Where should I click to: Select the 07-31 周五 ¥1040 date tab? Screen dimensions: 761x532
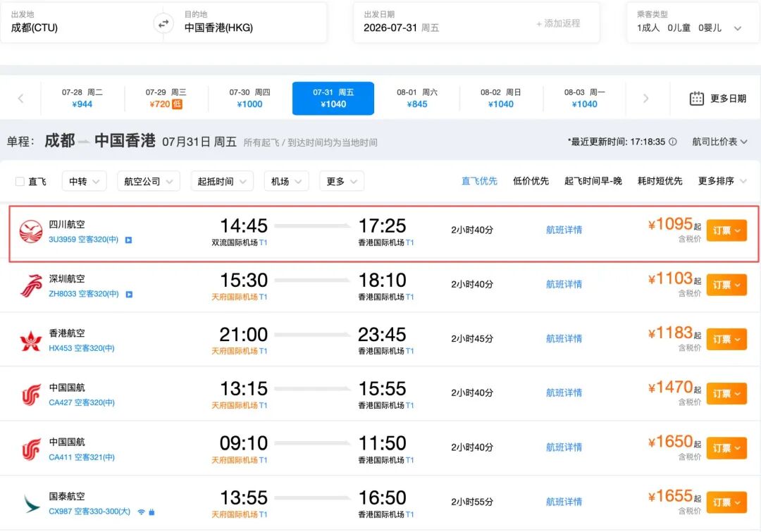pyautogui.click(x=333, y=98)
